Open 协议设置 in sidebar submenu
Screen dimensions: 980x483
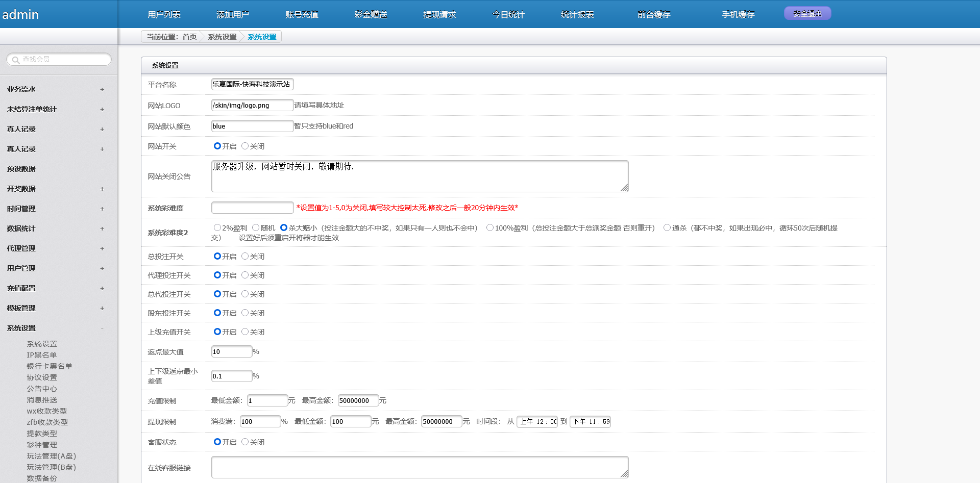click(x=42, y=377)
